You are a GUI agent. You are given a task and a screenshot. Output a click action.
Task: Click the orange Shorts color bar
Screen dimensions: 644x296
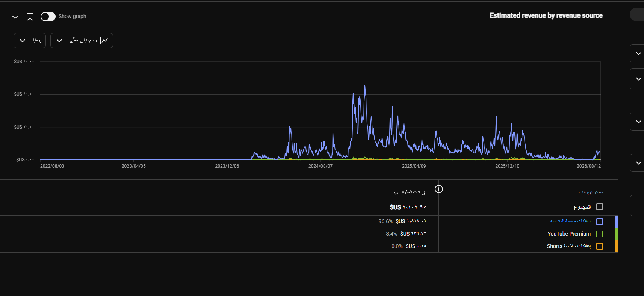point(617,246)
